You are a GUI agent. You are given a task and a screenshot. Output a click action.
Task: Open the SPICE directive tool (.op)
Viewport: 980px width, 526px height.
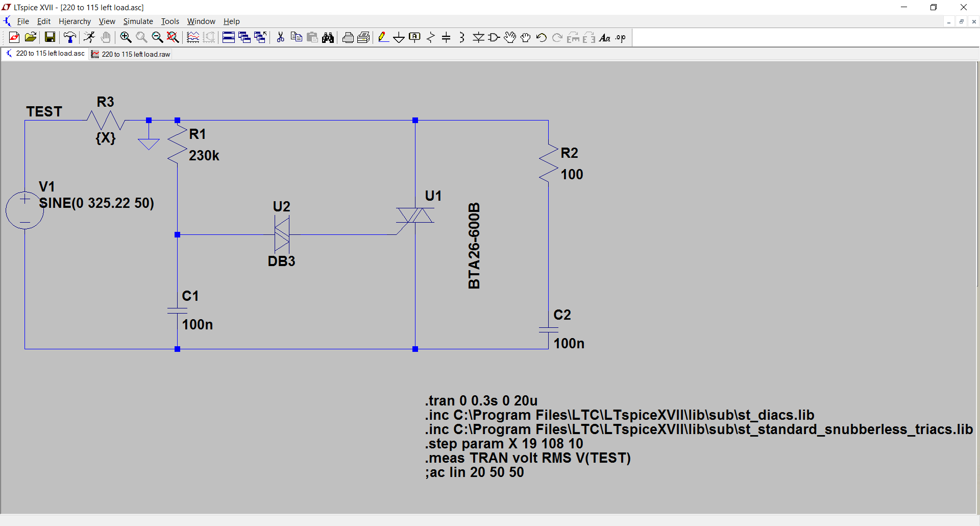620,37
